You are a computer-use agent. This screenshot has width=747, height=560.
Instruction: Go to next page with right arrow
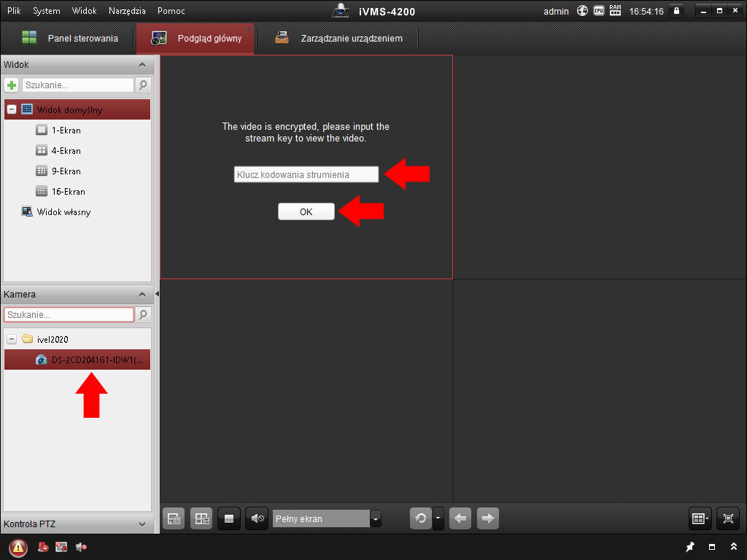[x=487, y=518]
